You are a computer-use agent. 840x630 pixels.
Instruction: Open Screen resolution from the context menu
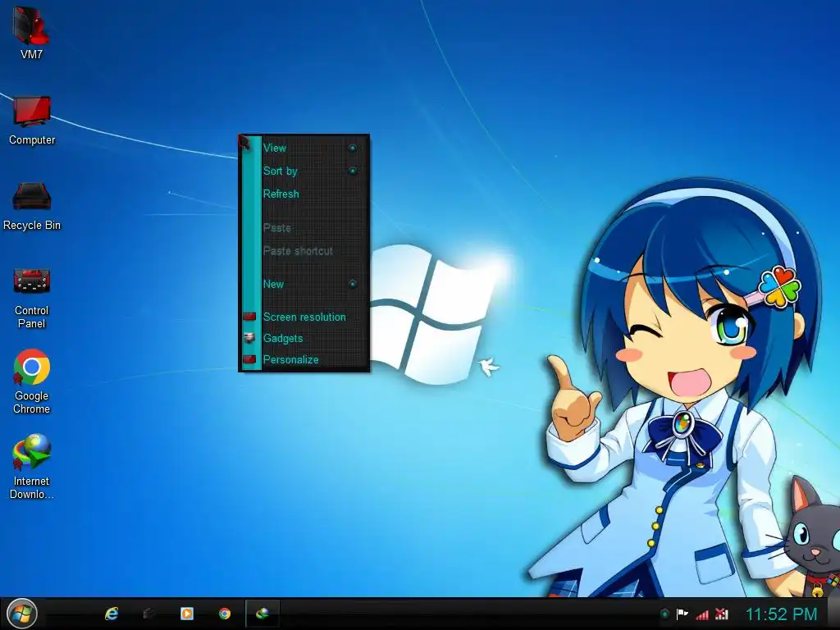click(304, 317)
